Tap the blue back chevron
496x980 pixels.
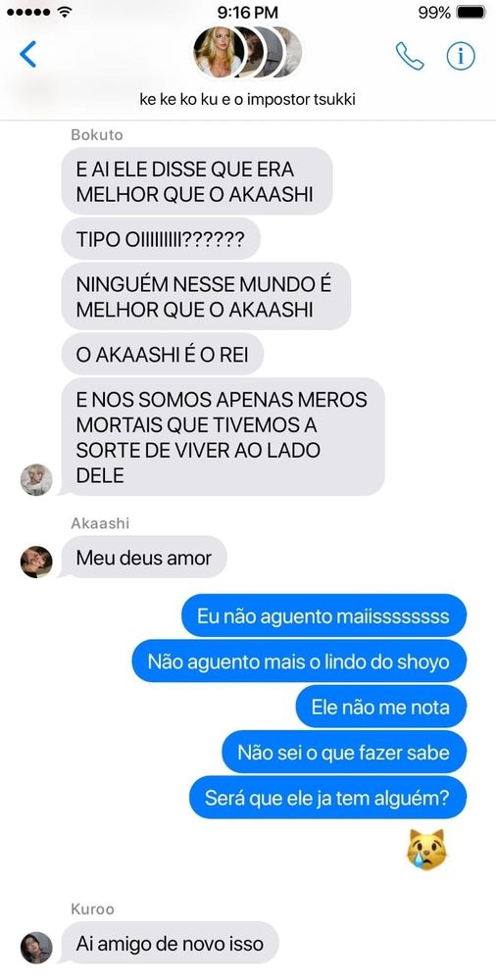click(27, 54)
